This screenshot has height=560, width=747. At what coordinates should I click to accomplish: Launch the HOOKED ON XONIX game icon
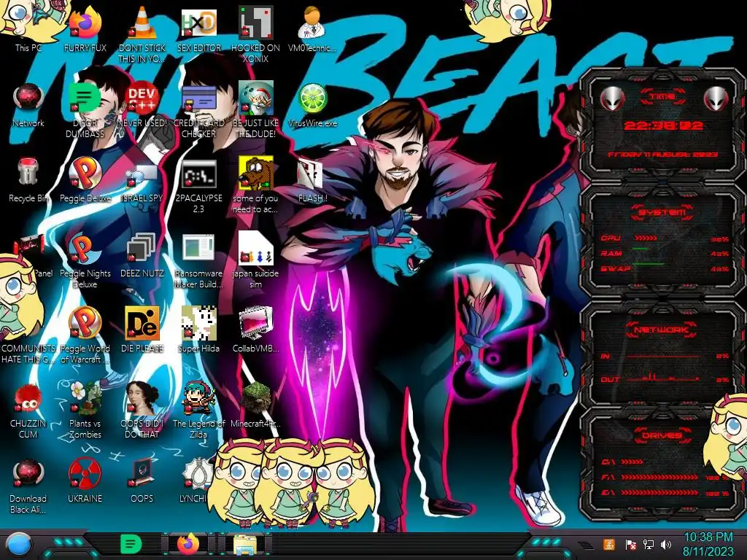click(255, 34)
